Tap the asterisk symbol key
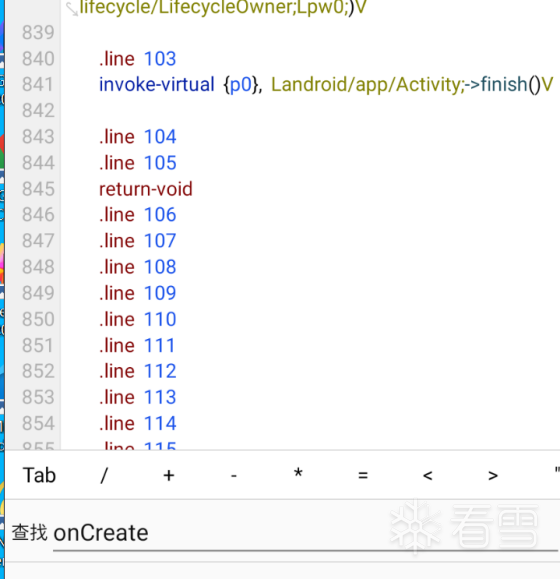The image size is (560, 579). coord(298,473)
